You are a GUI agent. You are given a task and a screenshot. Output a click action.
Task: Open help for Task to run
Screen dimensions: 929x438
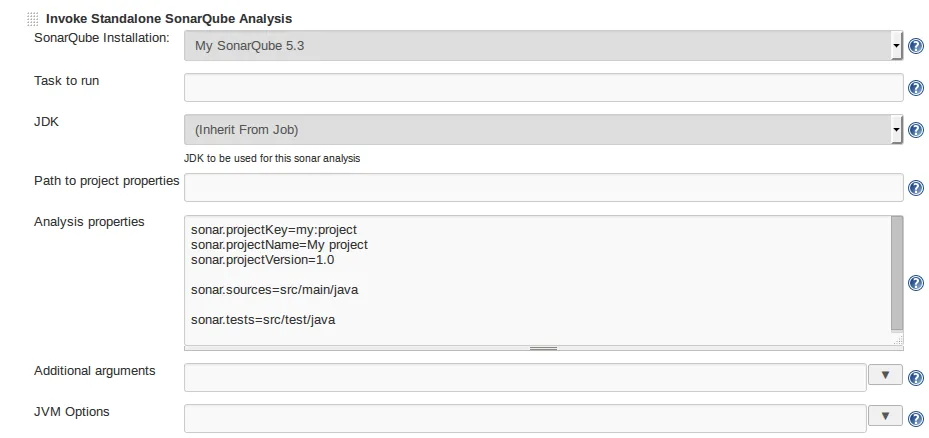point(915,88)
